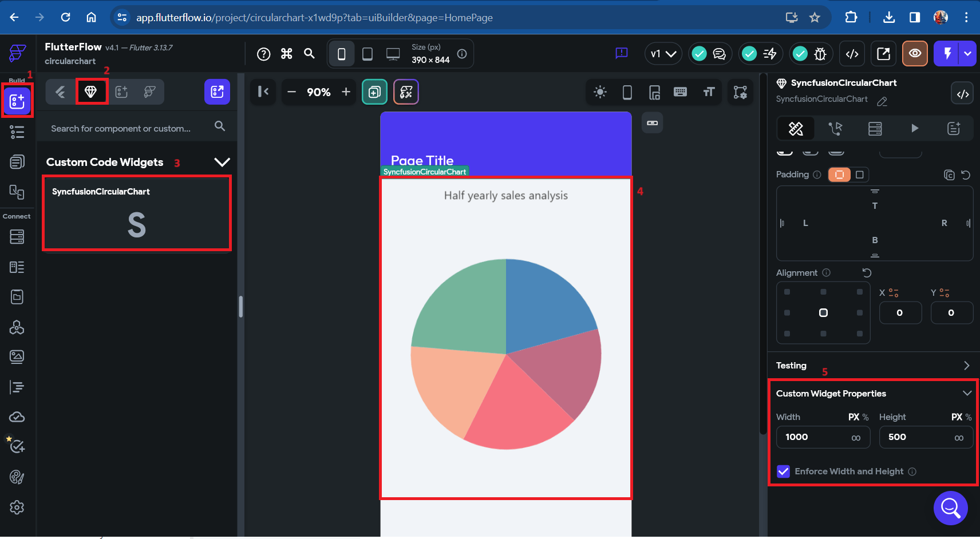Click the feedback message icon
The image size is (980, 539).
622,54
